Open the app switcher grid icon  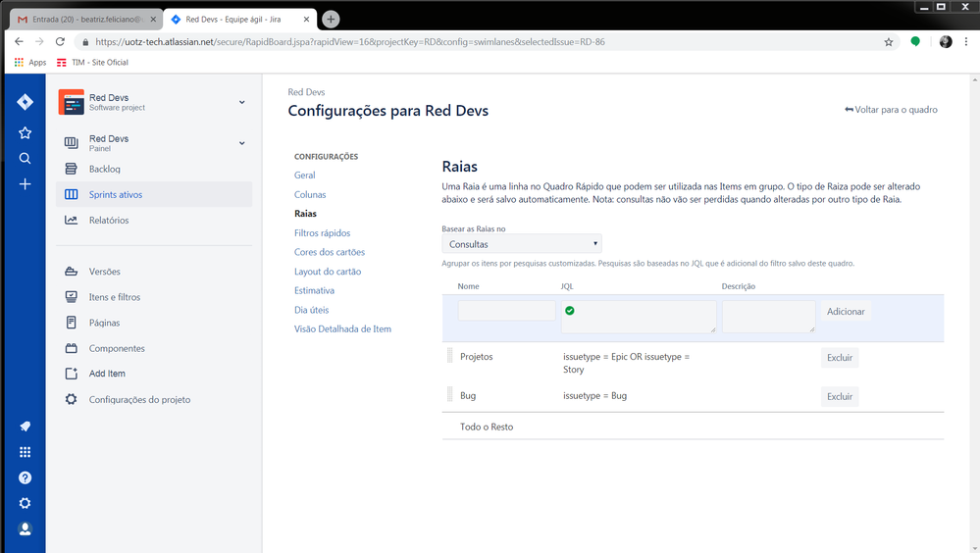25,452
